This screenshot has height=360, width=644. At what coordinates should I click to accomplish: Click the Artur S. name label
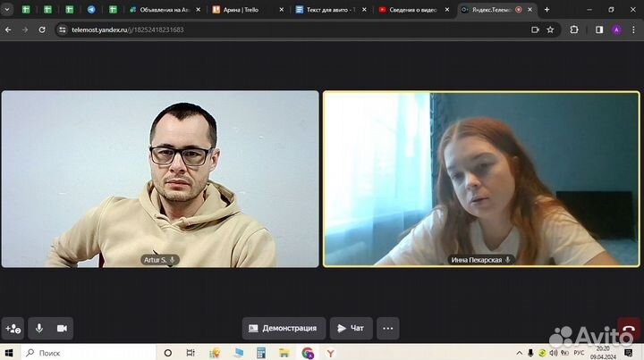(x=159, y=260)
